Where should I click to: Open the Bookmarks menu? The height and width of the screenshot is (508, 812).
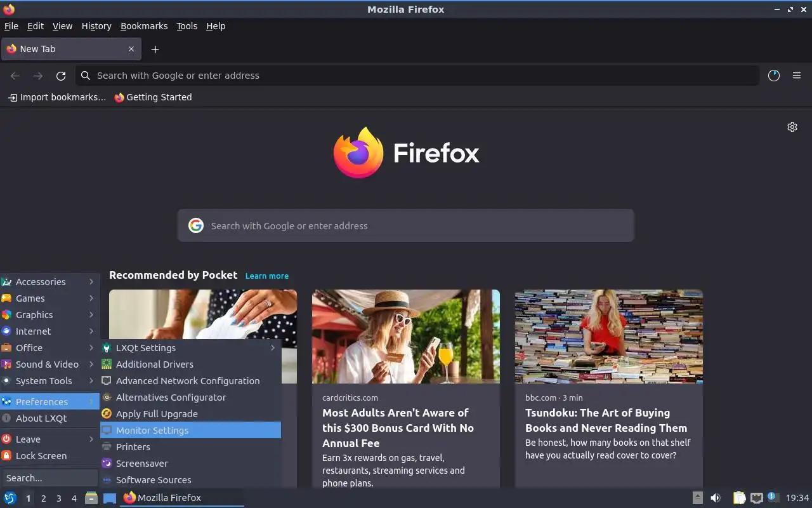144,26
